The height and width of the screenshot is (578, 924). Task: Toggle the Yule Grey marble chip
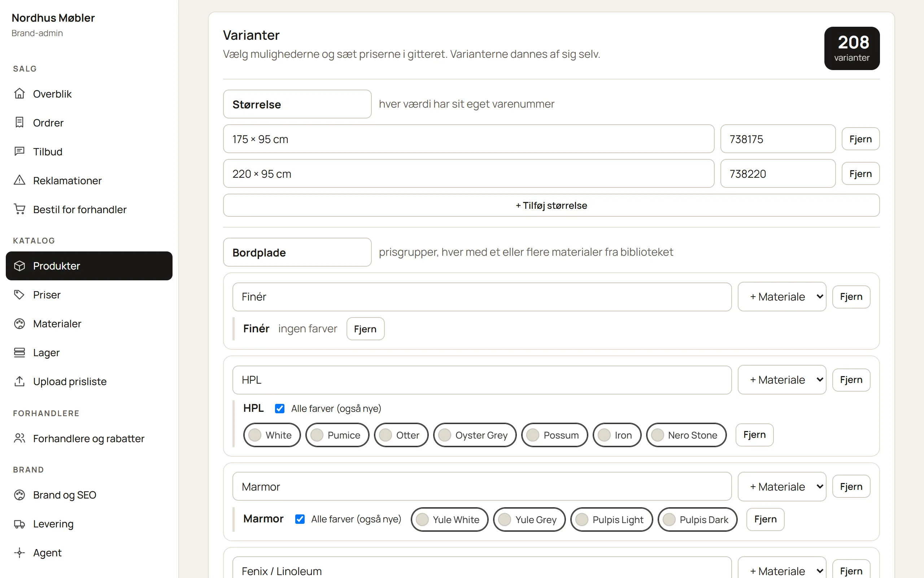click(x=529, y=519)
